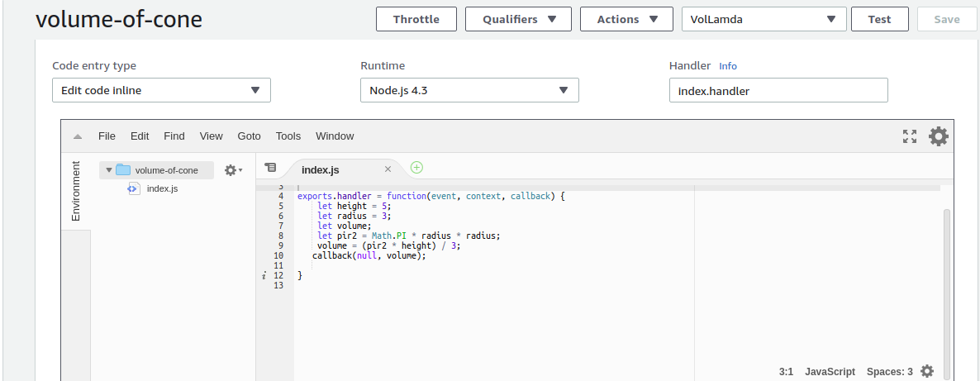This screenshot has height=381, width=980.
Task: Collapse the menu bar with the arrow icon
Action: click(x=78, y=136)
